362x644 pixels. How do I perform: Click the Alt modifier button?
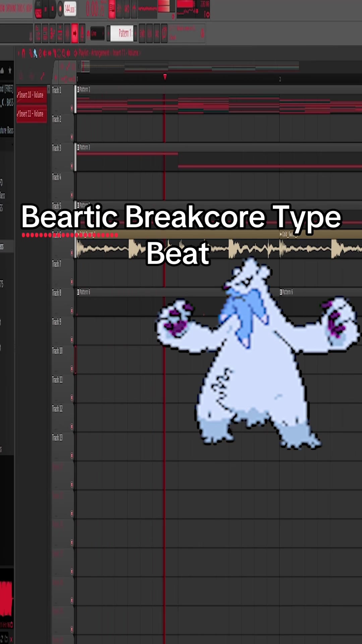tap(157, 34)
